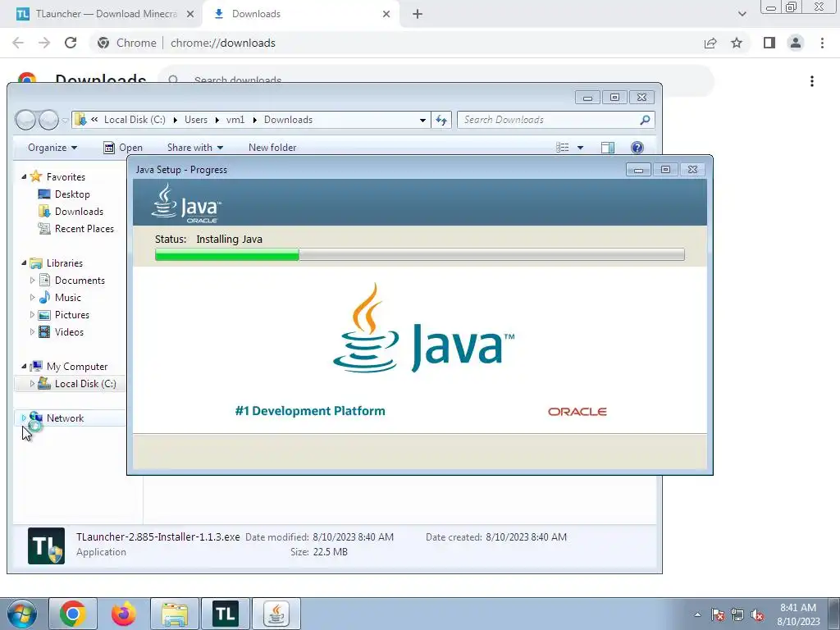The width and height of the screenshot is (840, 630).
Task: Share this page from Chrome address bar
Action: tap(710, 43)
